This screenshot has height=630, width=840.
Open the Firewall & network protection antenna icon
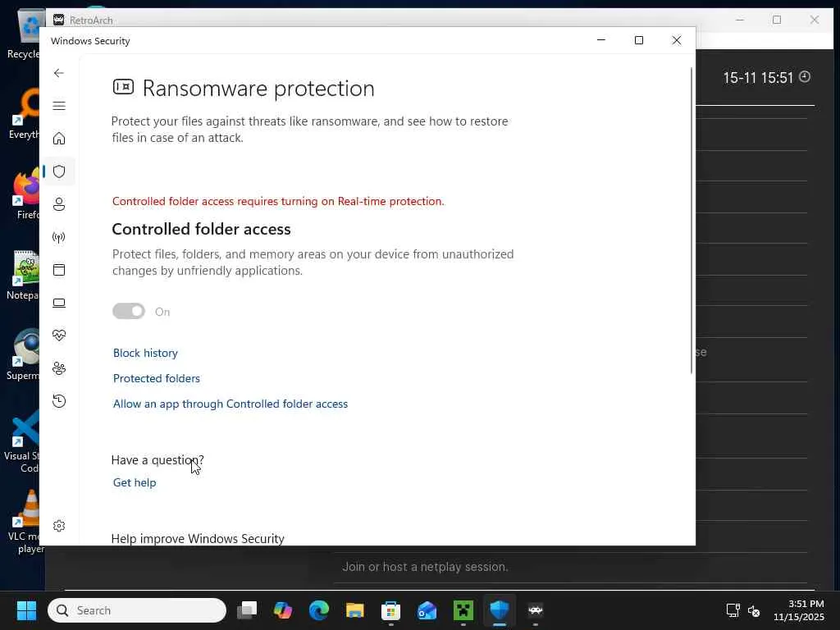[59, 237]
